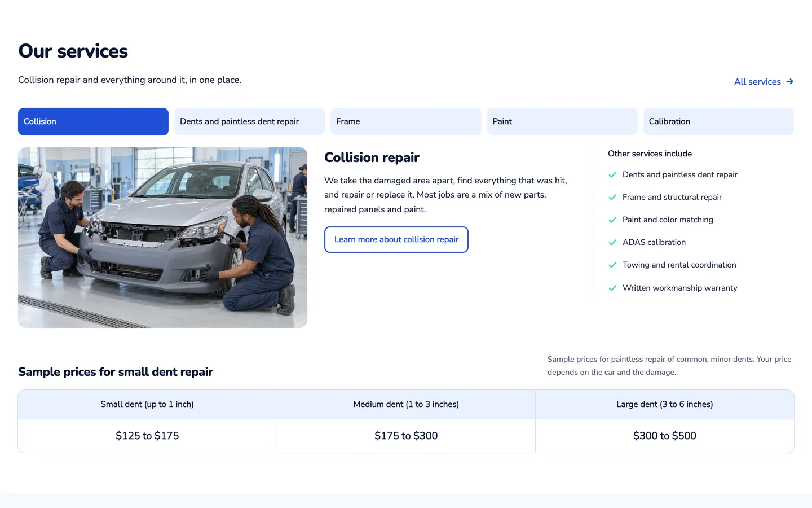Open the Calibration tab
The width and height of the screenshot is (812, 508).
[718, 121]
